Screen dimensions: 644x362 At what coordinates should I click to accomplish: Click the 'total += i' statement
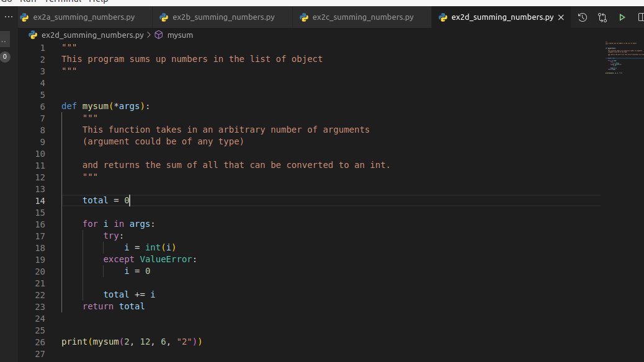[x=130, y=294]
